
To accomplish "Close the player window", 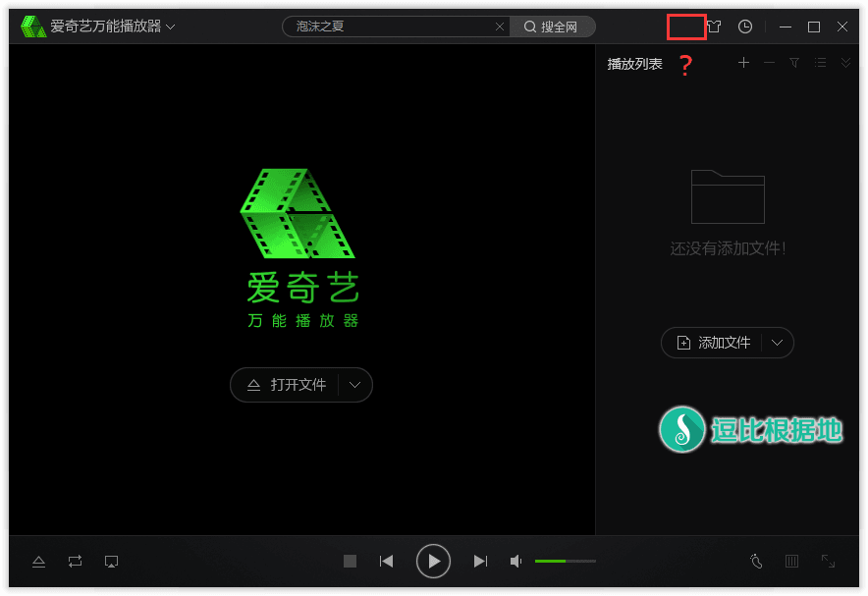I will coord(842,27).
